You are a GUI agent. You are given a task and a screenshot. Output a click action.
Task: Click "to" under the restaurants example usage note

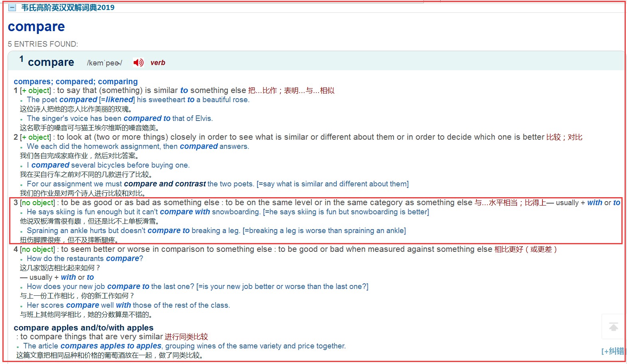[x=90, y=277]
